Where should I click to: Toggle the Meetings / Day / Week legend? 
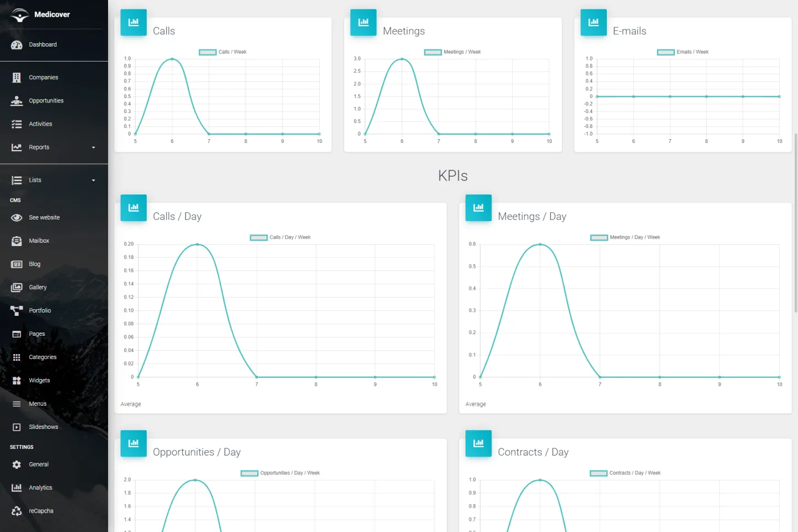(x=625, y=237)
